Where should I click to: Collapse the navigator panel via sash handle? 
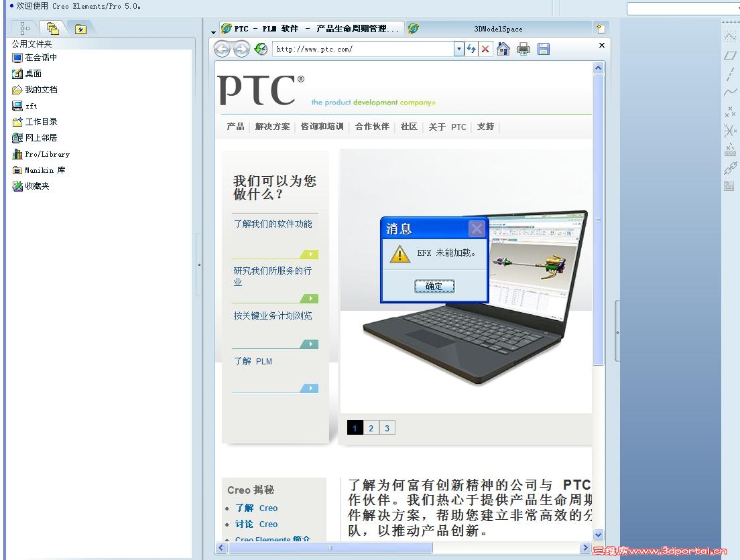(199, 265)
